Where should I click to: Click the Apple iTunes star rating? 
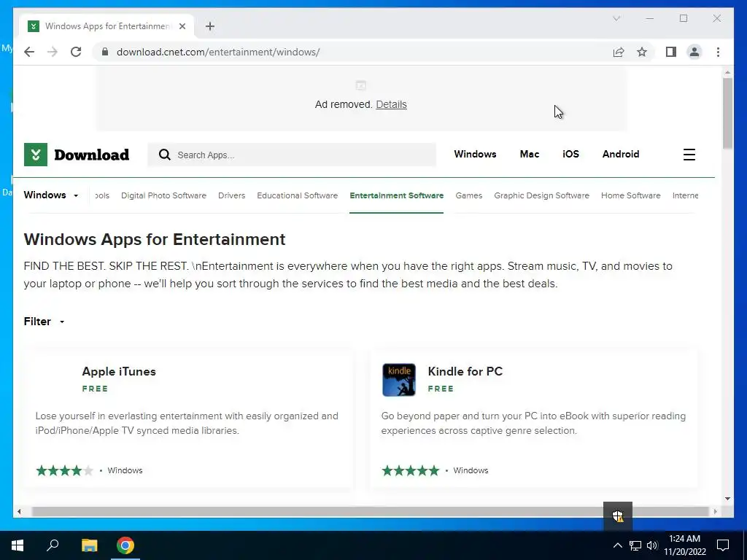(x=64, y=470)
